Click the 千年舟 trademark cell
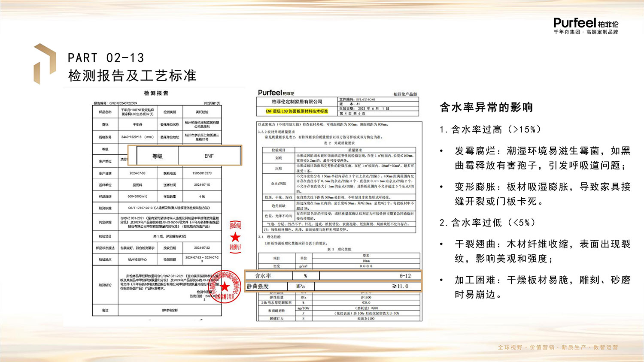The width and height of the screenshot is (644, 362). pos(137,125)
